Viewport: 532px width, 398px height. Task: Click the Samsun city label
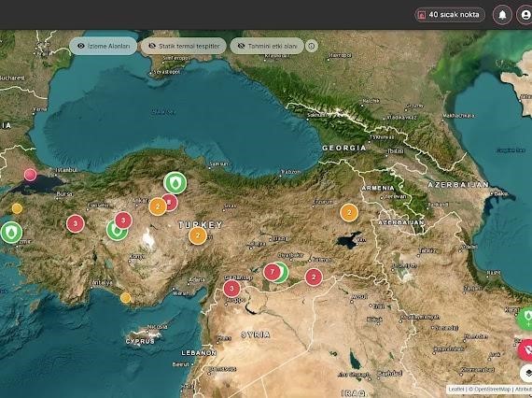219,163
